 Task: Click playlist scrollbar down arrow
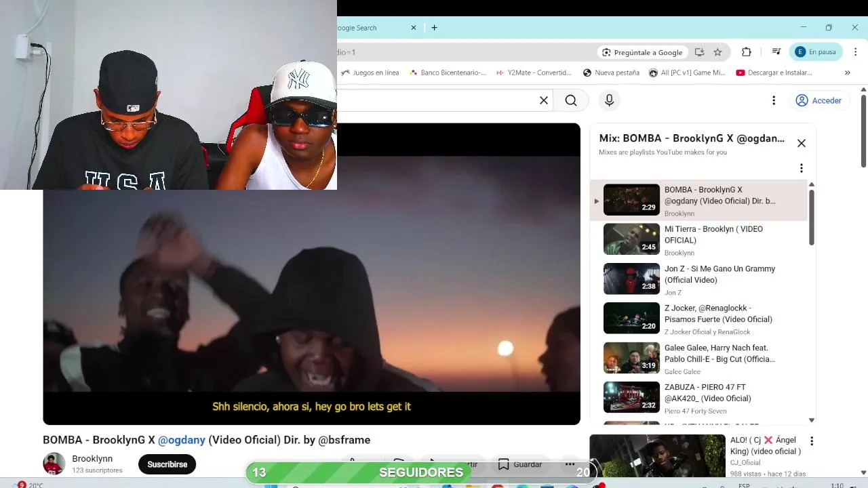click(811, 420)
